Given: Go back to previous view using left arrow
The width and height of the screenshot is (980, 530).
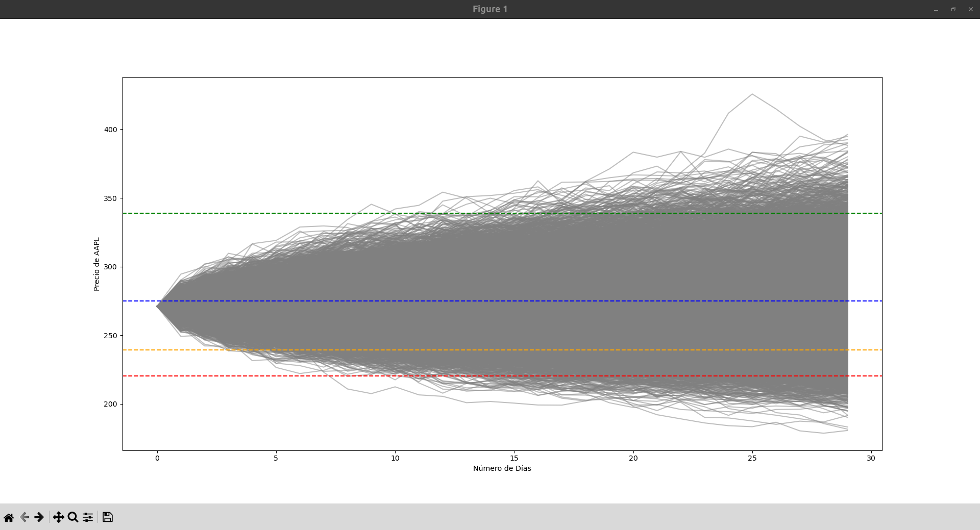Looking at the screenshot, I should pyautogui.click(x=24, y=517).
